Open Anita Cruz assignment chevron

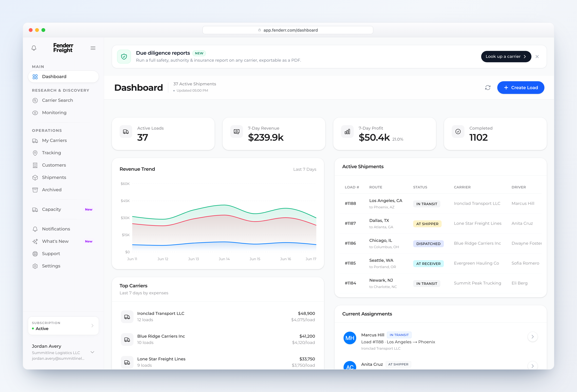pos(533,366)
